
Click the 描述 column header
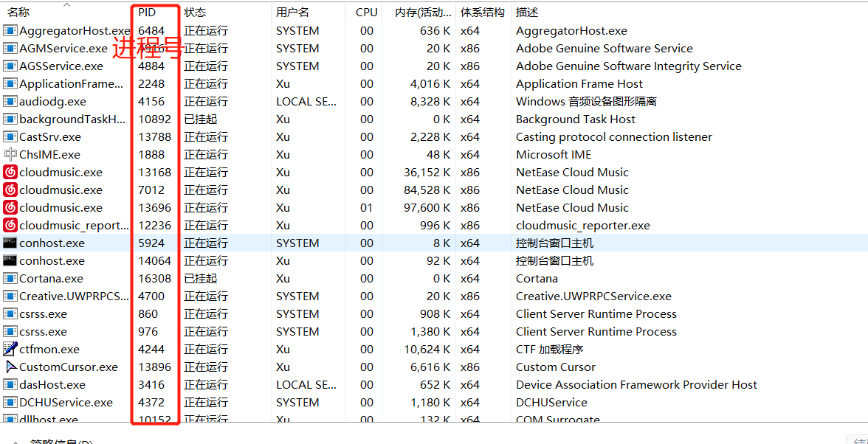(527, 13)
